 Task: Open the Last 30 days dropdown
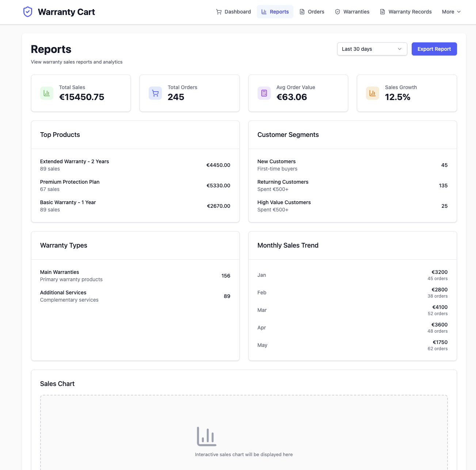[x=372, y=49]
